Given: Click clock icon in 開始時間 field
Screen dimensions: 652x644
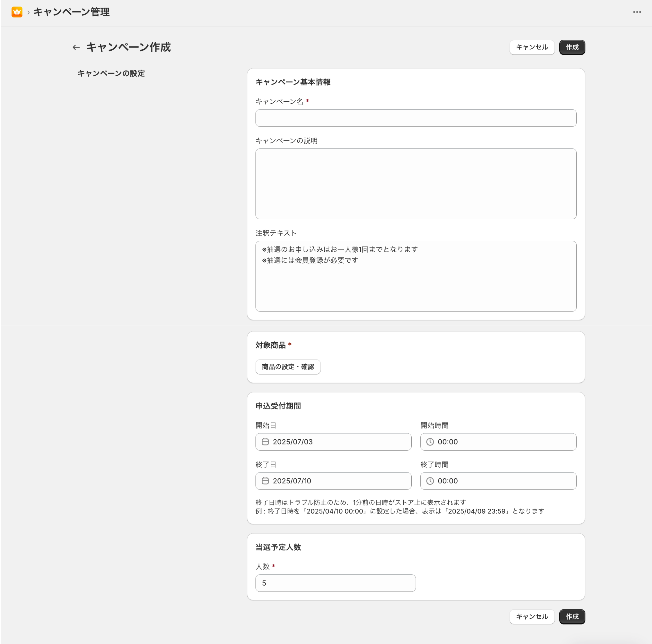Looking at the screenshot, I should [430, 442].
